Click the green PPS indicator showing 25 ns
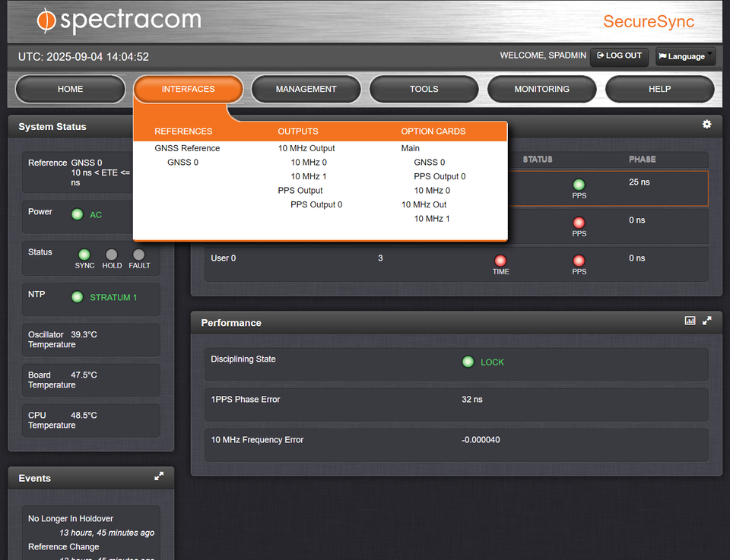Viewport: 730px width, 560px height. [x=579, y=185]
